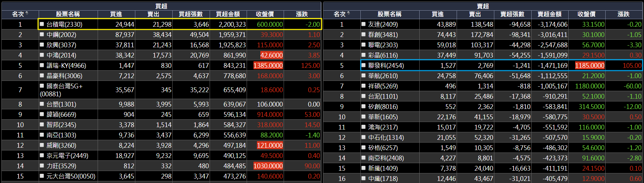Click the highlighted price 1030.0000
The width and height of the screenshot is (644, 183).
pos(268,166)
